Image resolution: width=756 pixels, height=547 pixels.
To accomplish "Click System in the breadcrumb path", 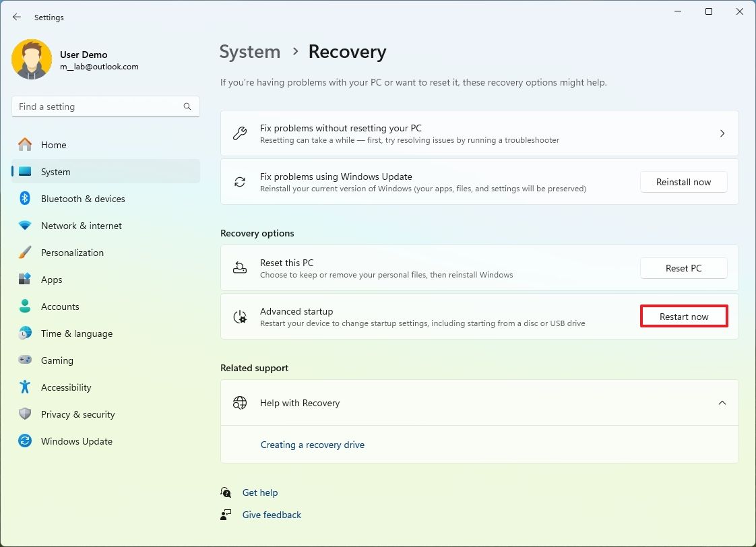I will 249,51.
